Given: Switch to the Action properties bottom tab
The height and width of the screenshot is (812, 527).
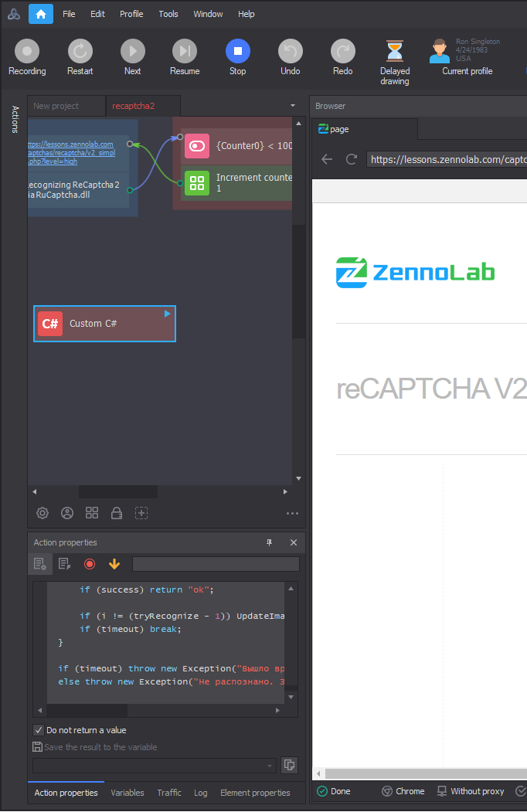Looking at the screenshot, I should pos(66,793).
